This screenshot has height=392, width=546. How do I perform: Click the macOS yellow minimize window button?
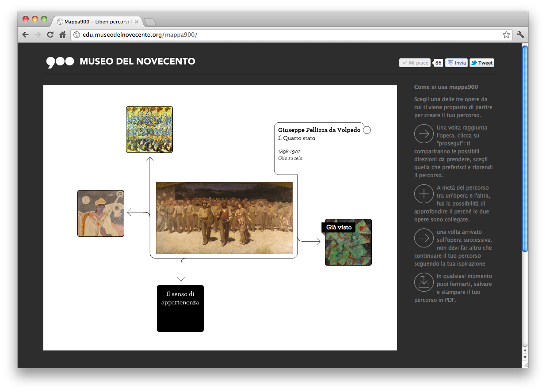[x=35, y=19]
